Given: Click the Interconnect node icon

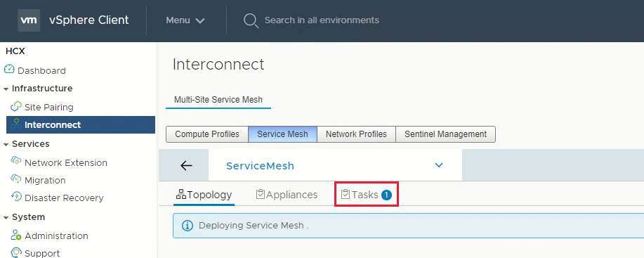Looking at the screenshot, I should pos(16,124).
